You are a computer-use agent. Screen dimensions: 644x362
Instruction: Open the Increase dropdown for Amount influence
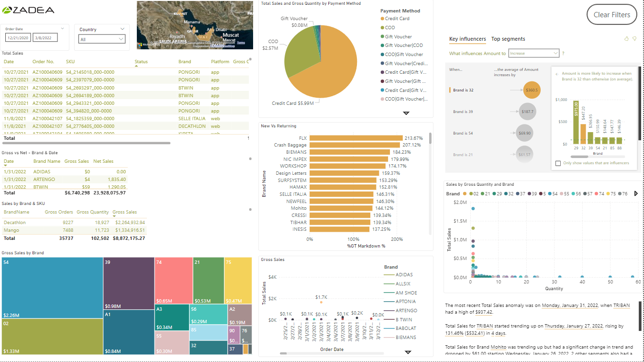(x=534, y=53)
